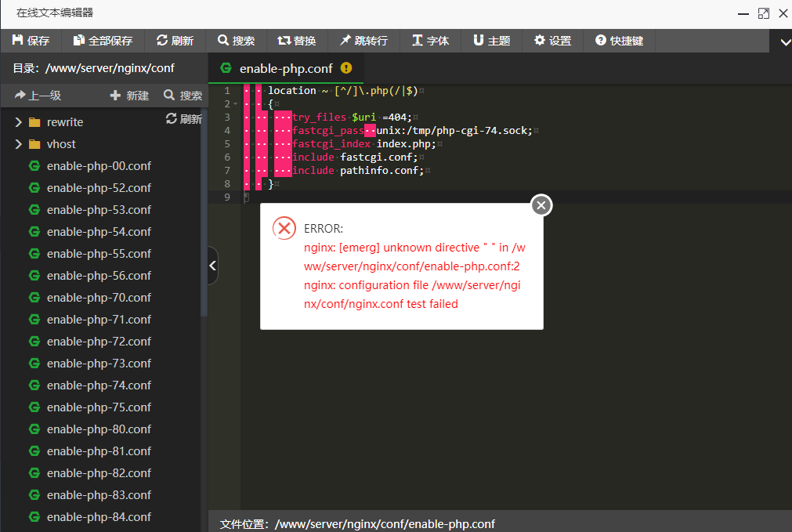Click the yellow unsaved warning icon on tab
Image resolution: width=792 pixels, height=532 pixels.
click(x=346, y=67)
